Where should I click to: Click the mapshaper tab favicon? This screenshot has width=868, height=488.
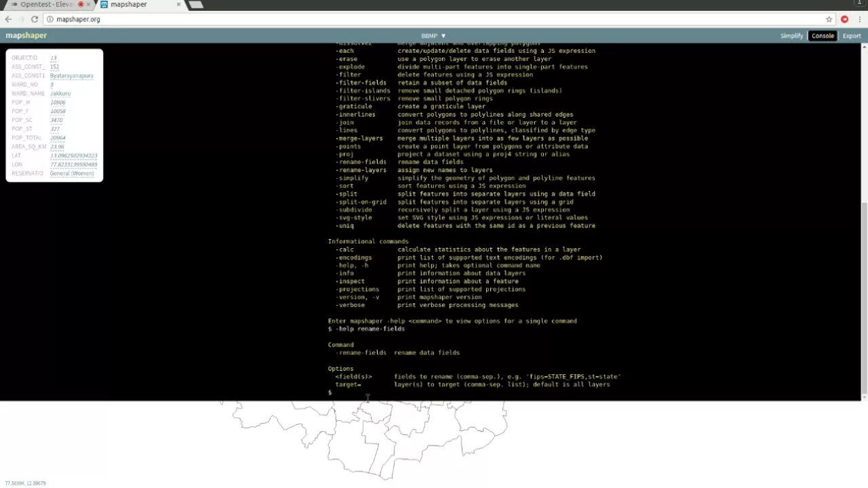point(104,5)
